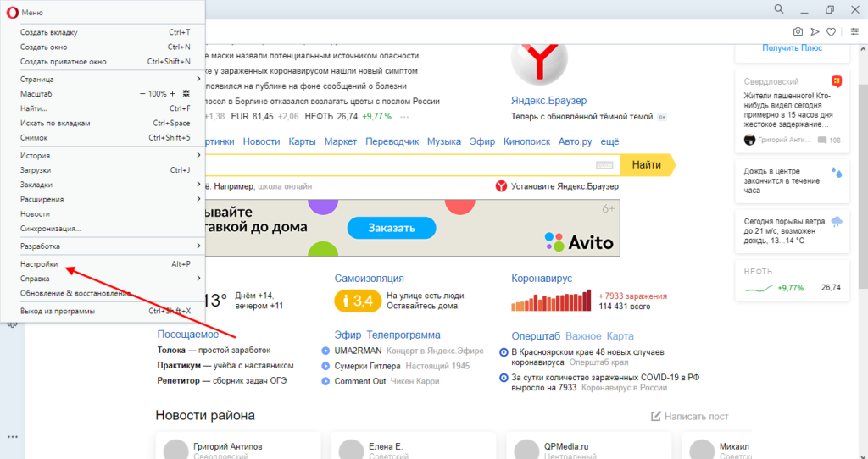Click the red badge icon in Свердловский card
The width and height of the screenshot is (868, 459).
(837, 81)
